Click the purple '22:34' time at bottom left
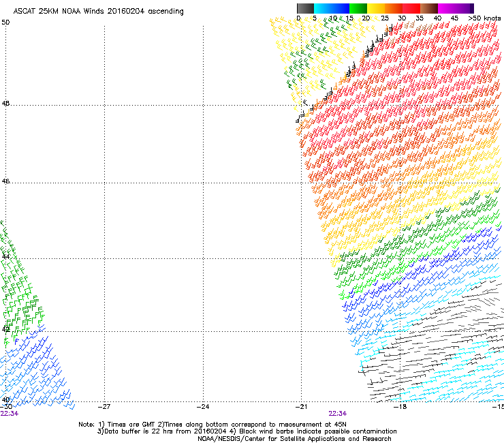The width and height of the screenshot is (504, 443). (x=10, y=414)
